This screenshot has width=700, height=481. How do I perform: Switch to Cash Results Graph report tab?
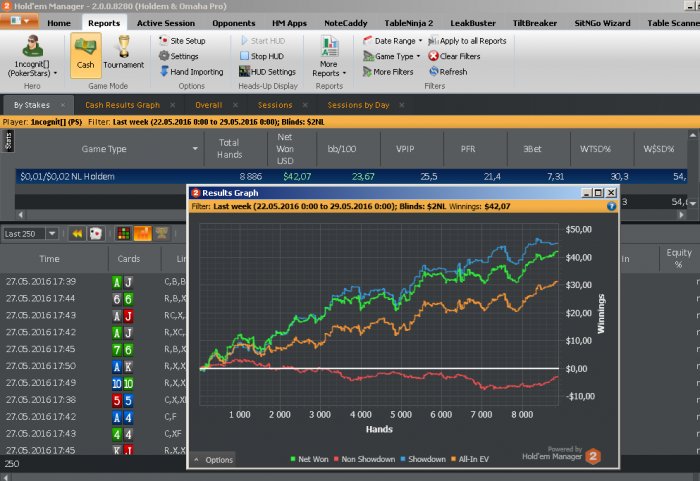[122, 105]
